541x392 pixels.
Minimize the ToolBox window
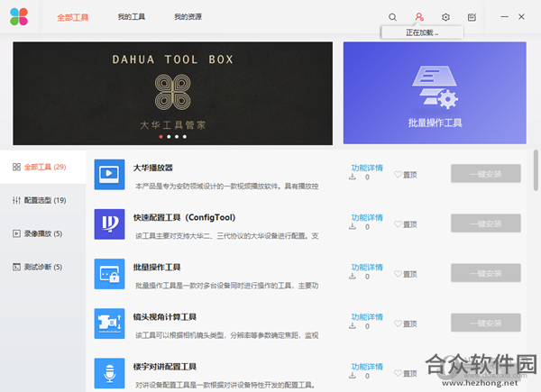[504, 16]
